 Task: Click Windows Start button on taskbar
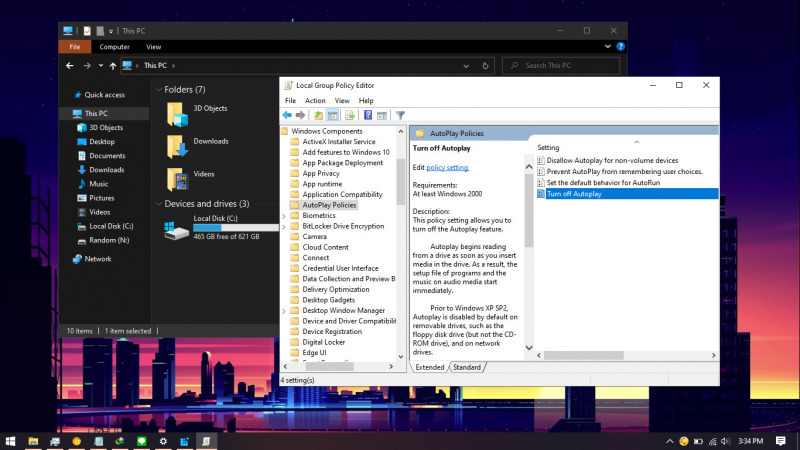(x=10, y=441)
